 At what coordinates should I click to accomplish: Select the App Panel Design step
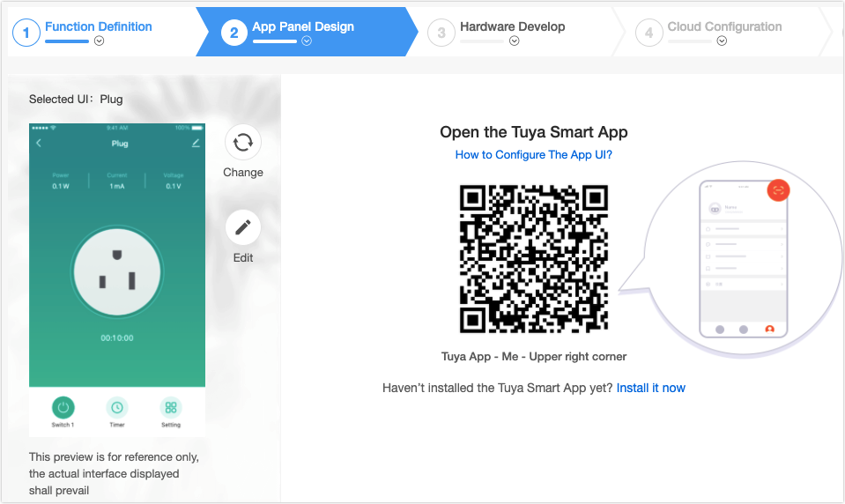point(303,26)
